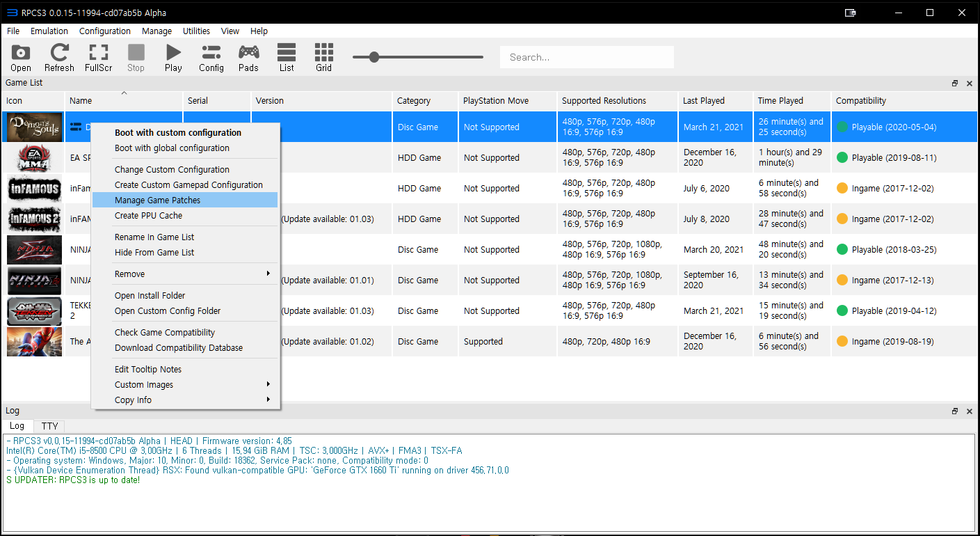Screen dimensions: 980x536
Task: Click the RPCS3 logo in title bar
Action: tap(11, 13)
